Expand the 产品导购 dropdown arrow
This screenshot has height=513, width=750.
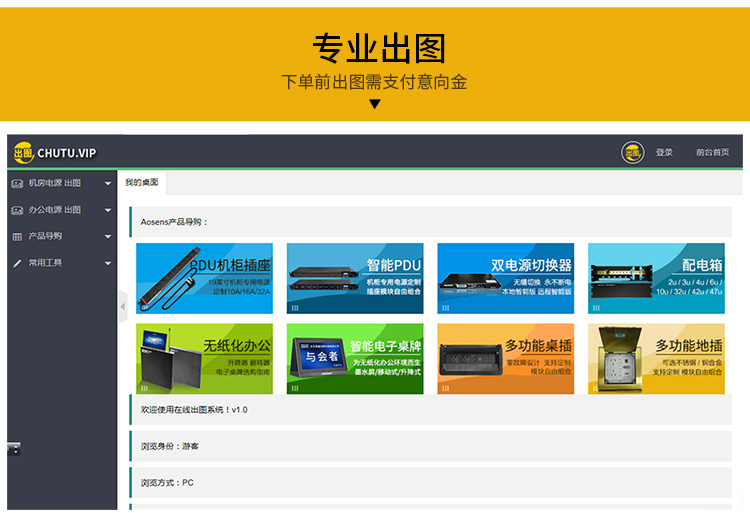107,237
